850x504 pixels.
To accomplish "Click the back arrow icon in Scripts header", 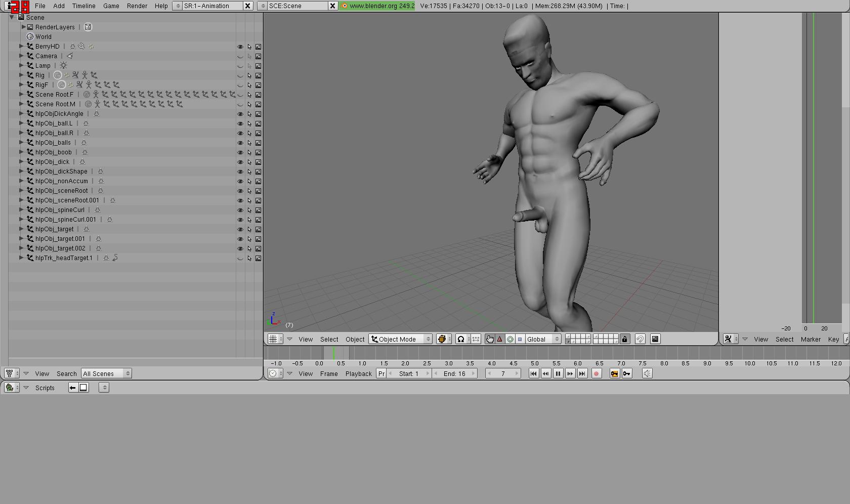I will (73, 388).
